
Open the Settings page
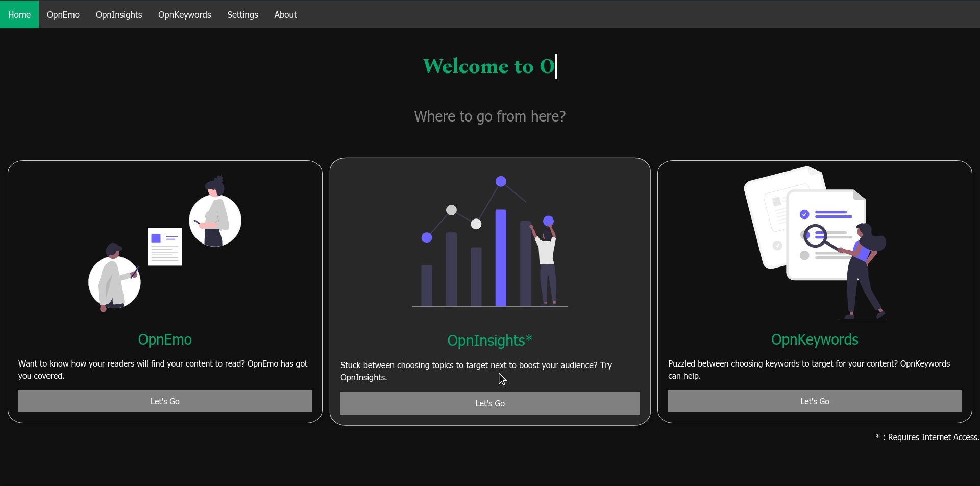click(x=242, y=14)
